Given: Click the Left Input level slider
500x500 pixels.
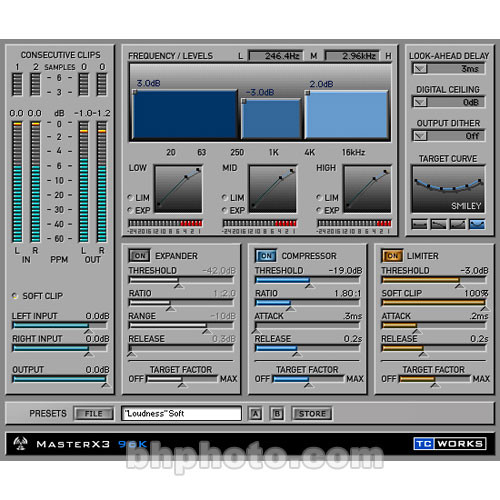Looking at the screenshot, I should [x=60, y=325].
